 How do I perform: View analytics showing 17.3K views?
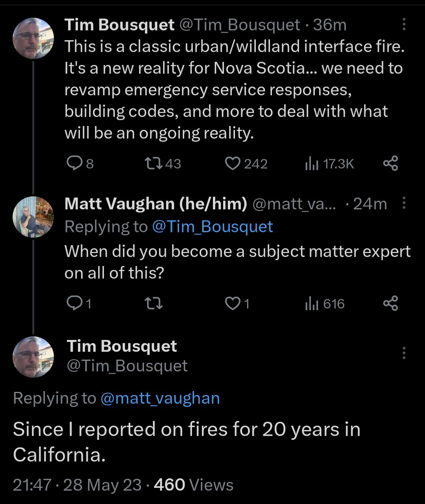click(x=331, y=164)
